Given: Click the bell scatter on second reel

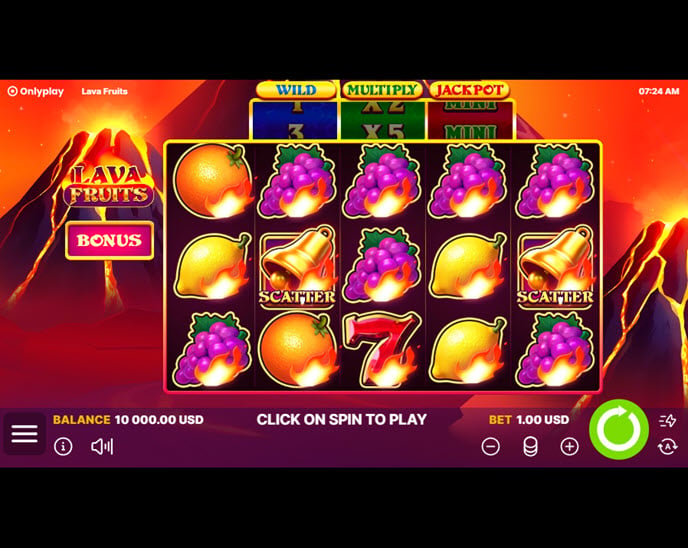Looking at the screenshot, I should tap(297, 266).
